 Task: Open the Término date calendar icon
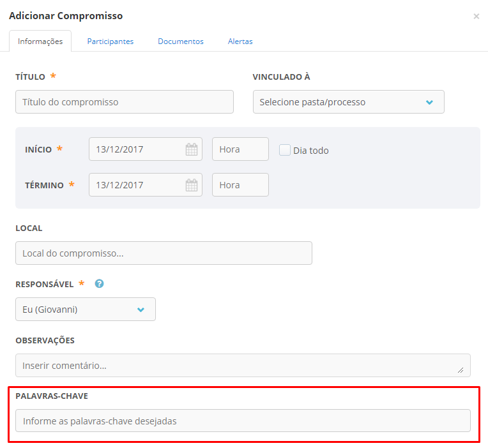192,185
